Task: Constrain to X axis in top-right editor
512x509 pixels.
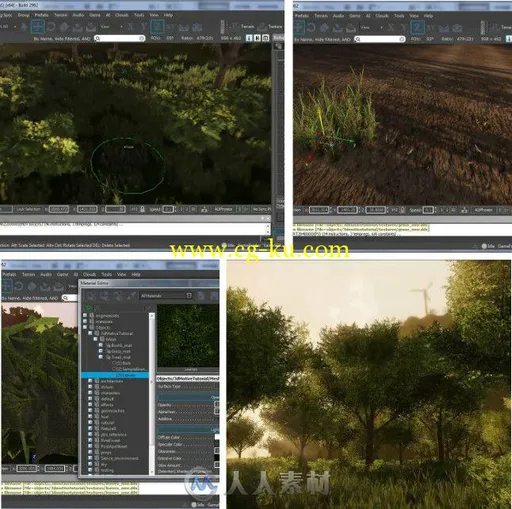Action: [x=391, y=27]
